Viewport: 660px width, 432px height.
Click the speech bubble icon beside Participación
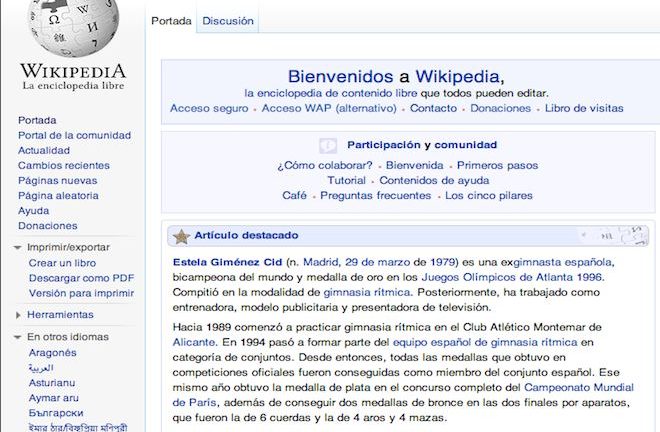click(x=328, y=146)
